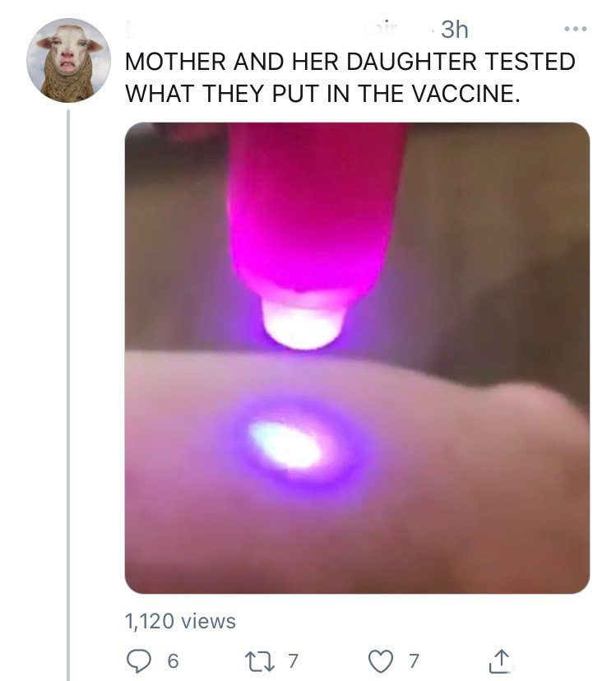Open the sheep profile avatar
This screenshot has width=616, height=681.
[68, 60]
